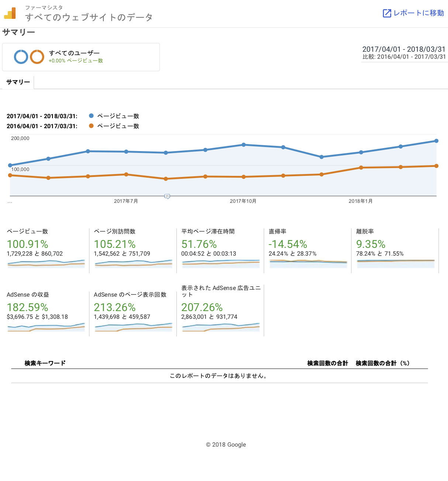Click the 00:04:52 と 00:03:13 values
This screenshot has width=448, height=481.
[209, 253]
